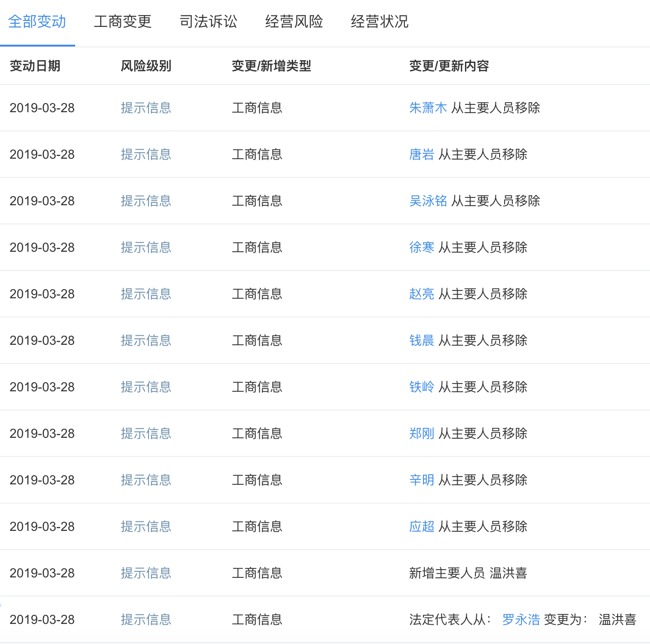Click the 应超 name link
Image resolution: width=650 pixels, height=644 pixels.
[422, 526]
